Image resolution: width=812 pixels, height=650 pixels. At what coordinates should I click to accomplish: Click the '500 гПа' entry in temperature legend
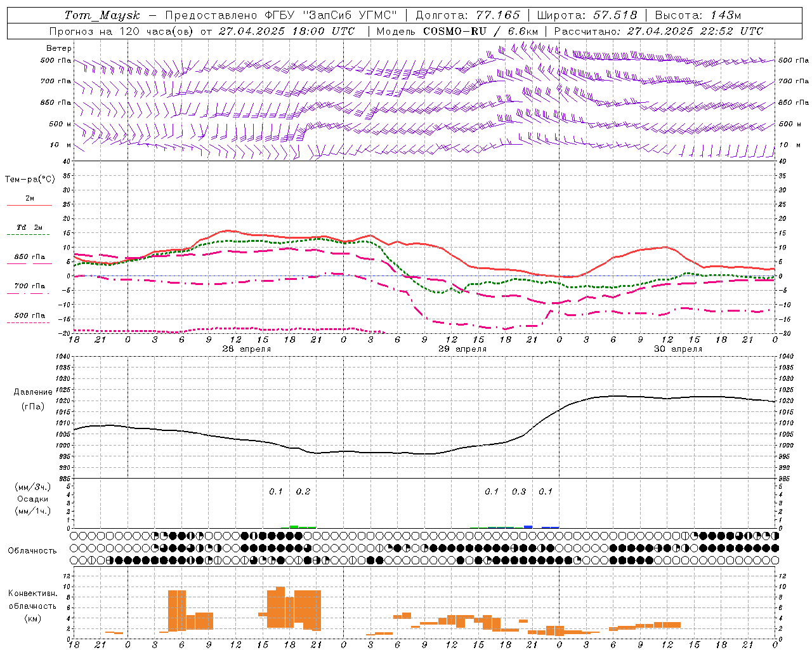(x=30, y=315)
